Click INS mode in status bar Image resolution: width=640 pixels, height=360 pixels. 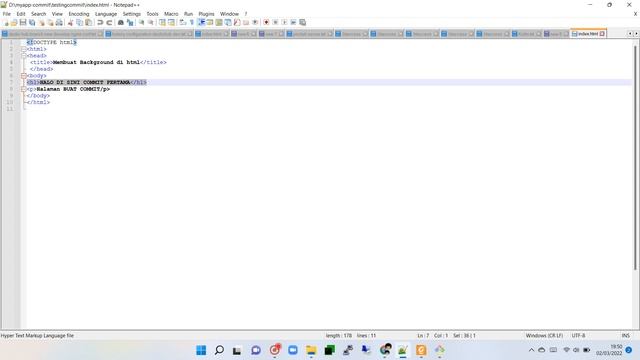626,336
